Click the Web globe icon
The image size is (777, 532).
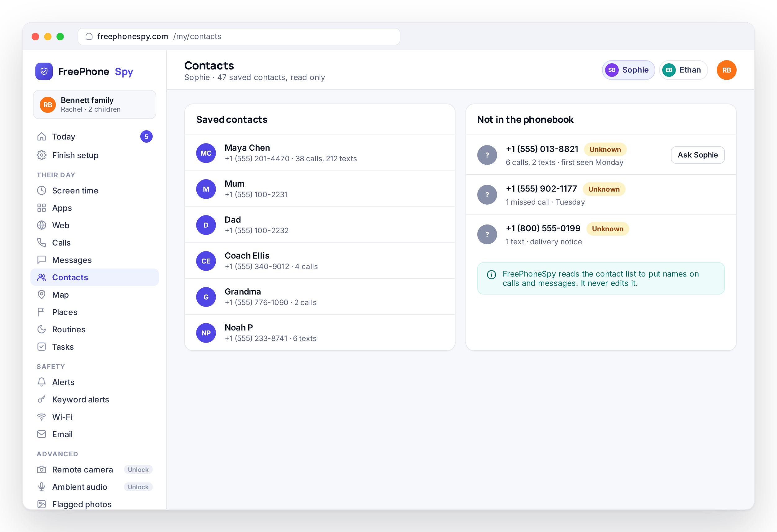tap(42, 225)
